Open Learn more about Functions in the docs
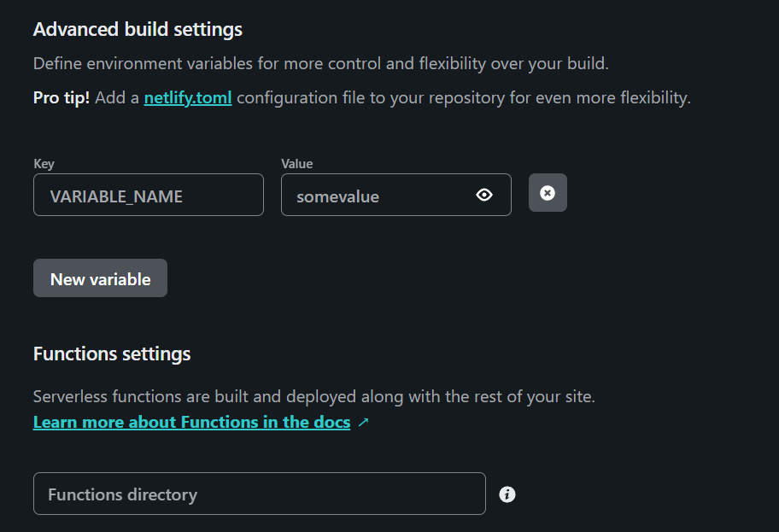 (x=192, y=422)
